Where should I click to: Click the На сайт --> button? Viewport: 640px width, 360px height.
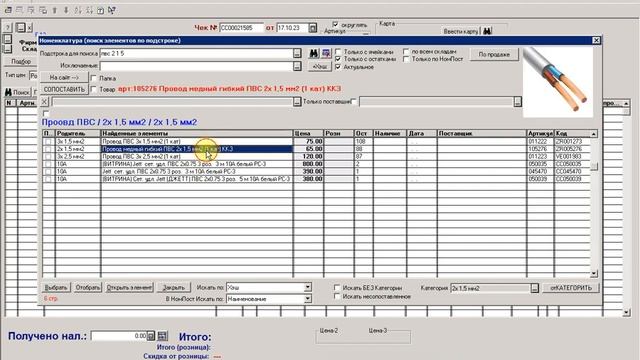(64, 77)
